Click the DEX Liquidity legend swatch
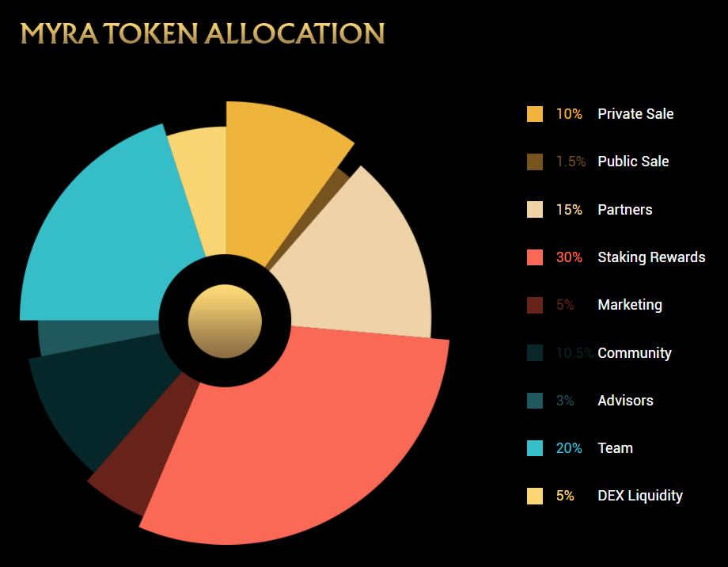Screen dimensions: 728x567 pos(535,496)
